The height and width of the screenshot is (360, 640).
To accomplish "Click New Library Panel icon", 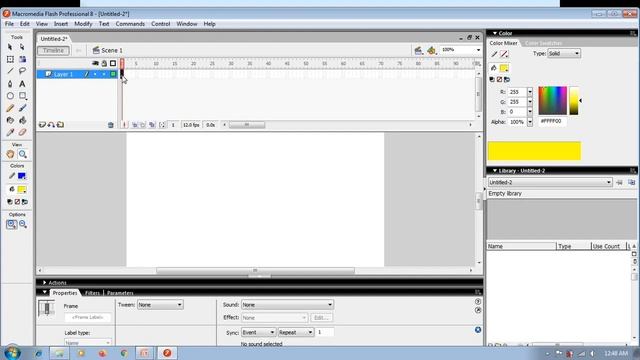I will pos(631,182).
